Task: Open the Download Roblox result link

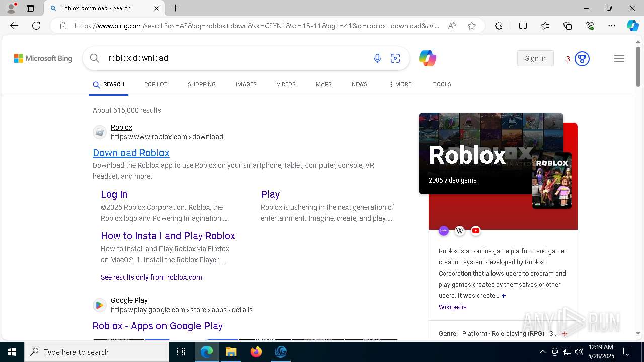Action: pos(131,153)
